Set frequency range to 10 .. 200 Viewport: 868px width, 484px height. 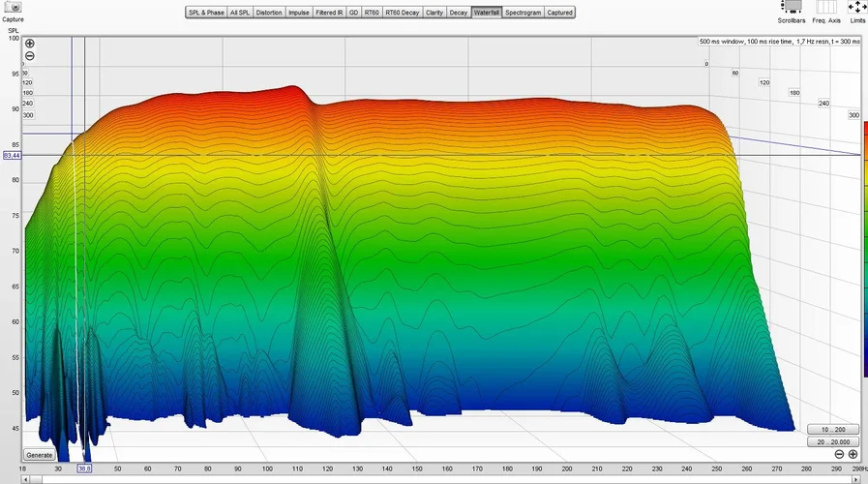(832, 429)
